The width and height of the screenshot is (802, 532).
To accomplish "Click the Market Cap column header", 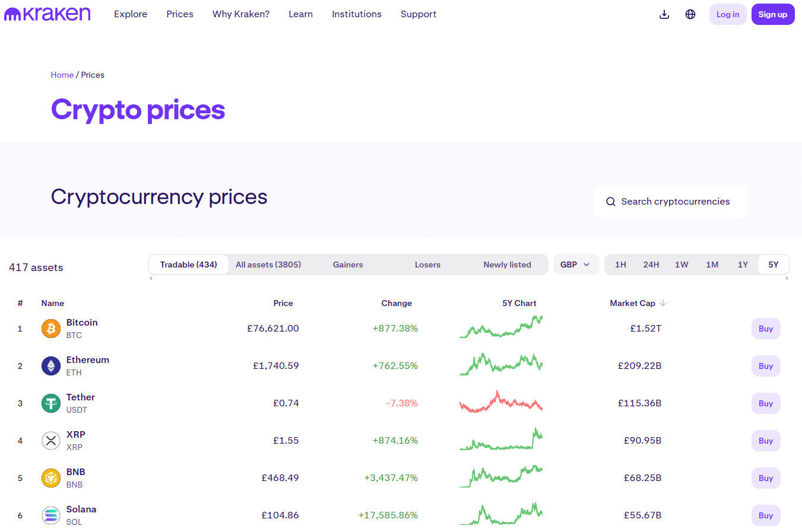I will coord(633,303).
